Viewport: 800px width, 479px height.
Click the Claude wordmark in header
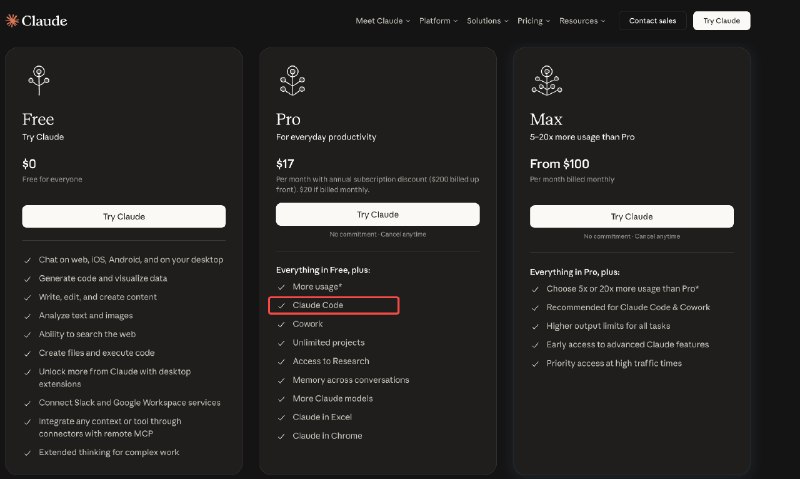44,21
